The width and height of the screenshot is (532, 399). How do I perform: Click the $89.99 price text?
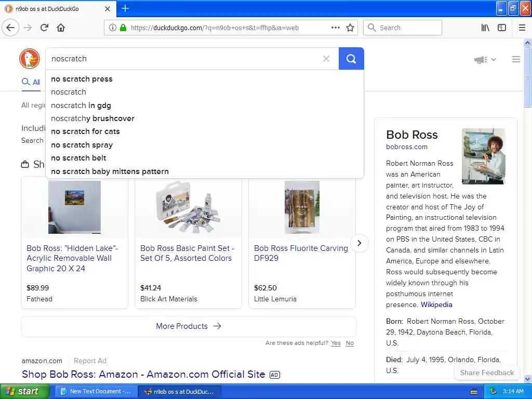pos(37,288)
